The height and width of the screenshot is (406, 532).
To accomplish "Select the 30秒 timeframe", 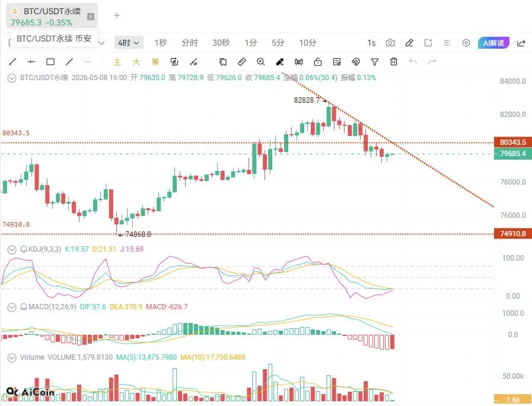I will [221, 43].
